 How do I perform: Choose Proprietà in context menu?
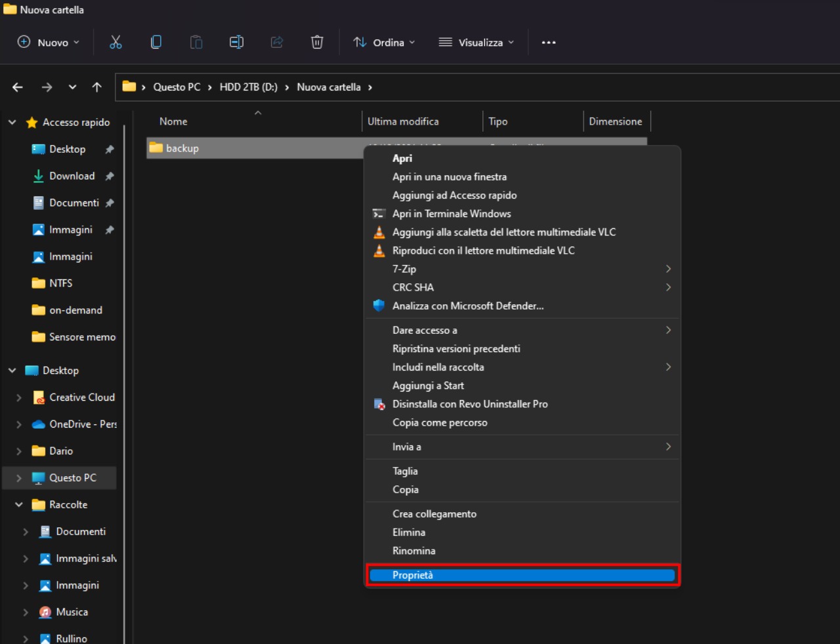(x=522, y=575)
